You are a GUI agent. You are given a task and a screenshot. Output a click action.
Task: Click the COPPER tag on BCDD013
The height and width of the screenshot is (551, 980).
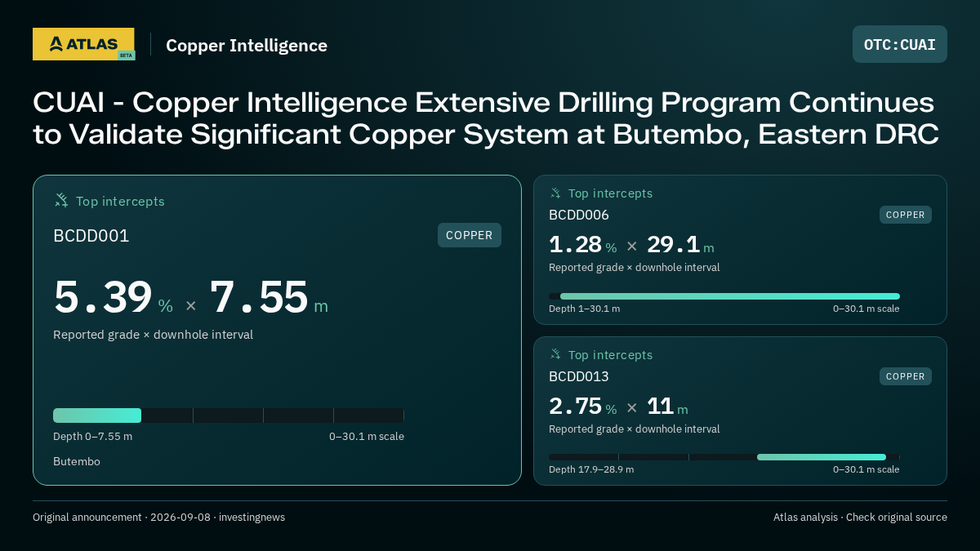[906, 376]
